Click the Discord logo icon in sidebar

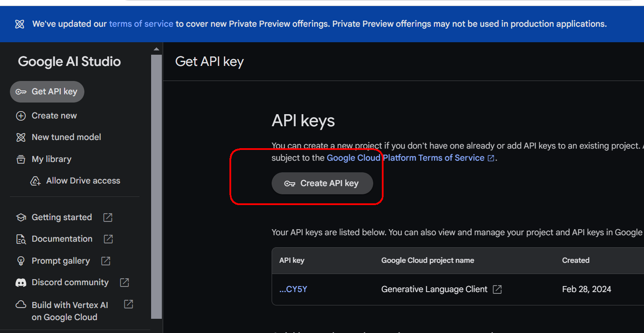[21, 283]
